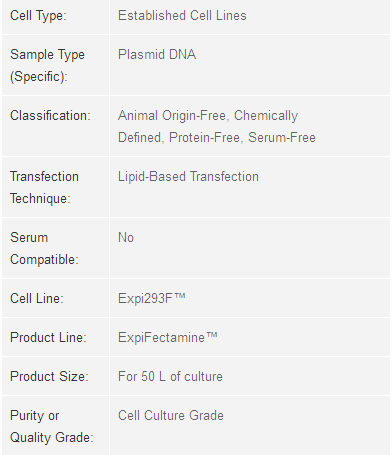Select the Established Cell Lines value
The image size is (392, 455).
(182, 16)
